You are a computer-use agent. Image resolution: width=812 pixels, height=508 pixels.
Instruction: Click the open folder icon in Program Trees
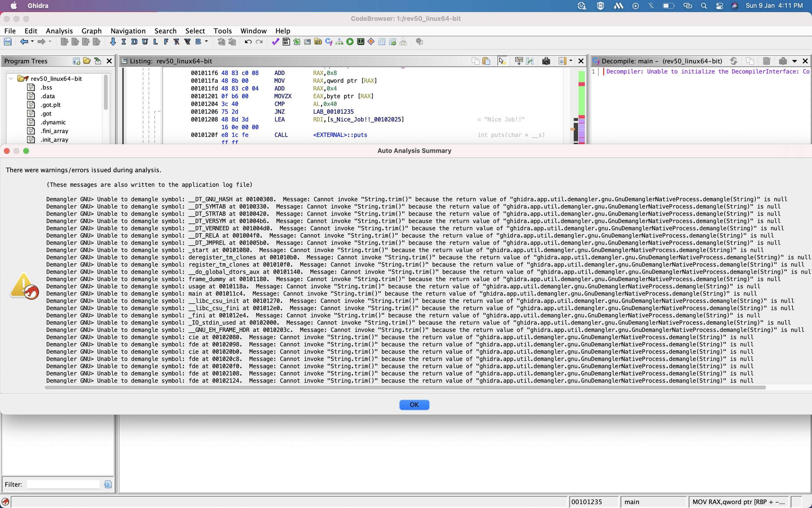tap(87, 61)
